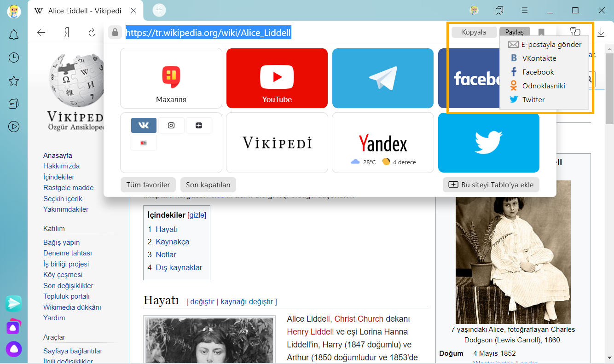Collapse contents with the gizle link
Screen dimensions: 614x364
[197, 215]
